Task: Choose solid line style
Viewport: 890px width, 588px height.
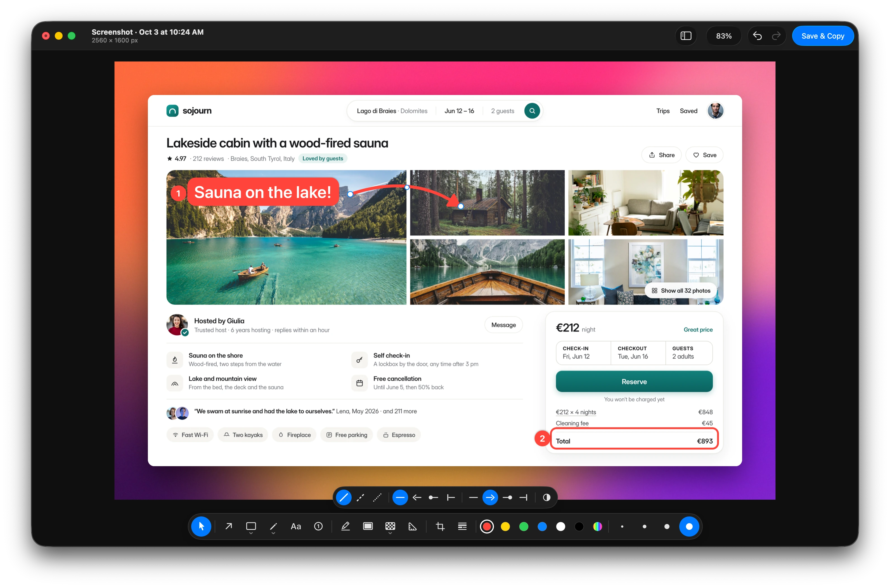Action: [x=344, y=498]
